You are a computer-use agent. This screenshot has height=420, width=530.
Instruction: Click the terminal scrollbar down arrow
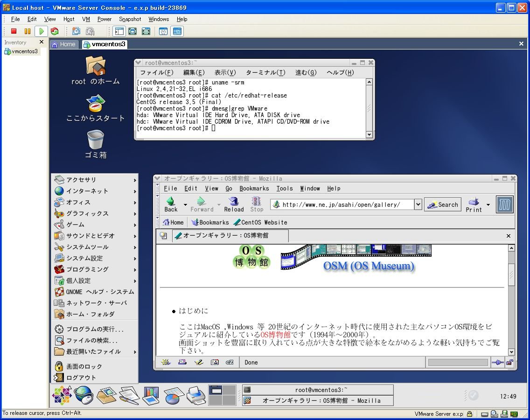[369, 134]
